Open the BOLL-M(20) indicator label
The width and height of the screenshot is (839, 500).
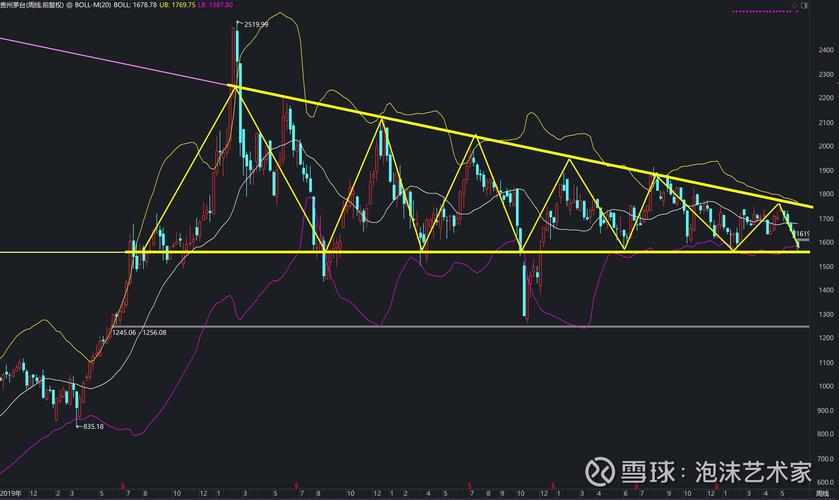click(x=94, y=5)
